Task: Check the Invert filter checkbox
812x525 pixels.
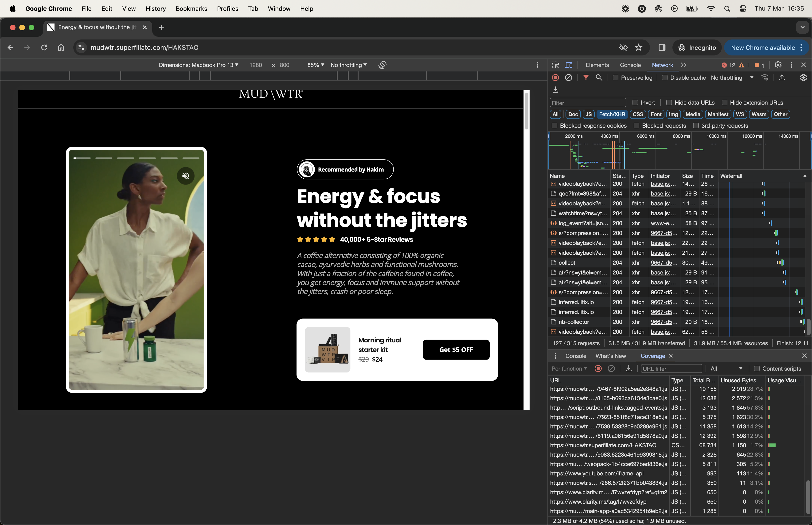Action: click(635, 103)
